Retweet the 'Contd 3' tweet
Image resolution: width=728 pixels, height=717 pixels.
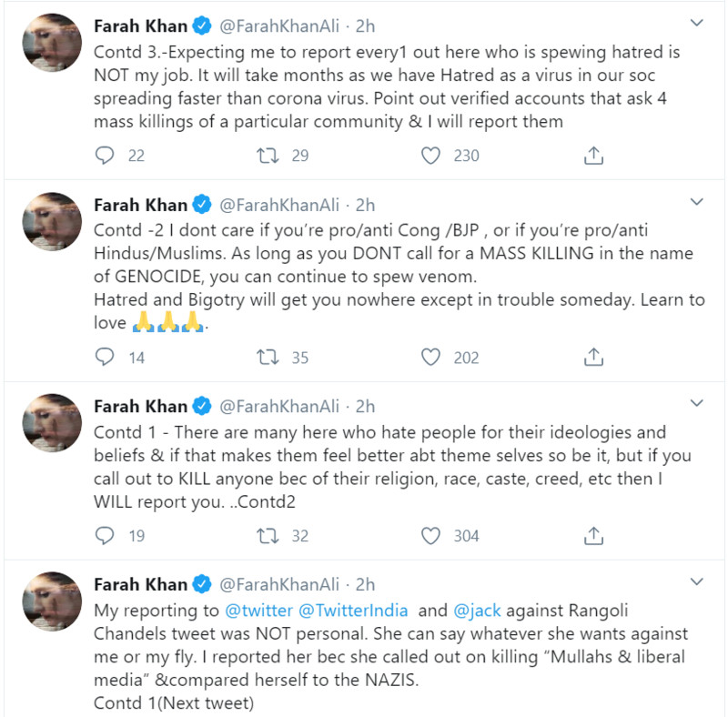pos(268,156)
